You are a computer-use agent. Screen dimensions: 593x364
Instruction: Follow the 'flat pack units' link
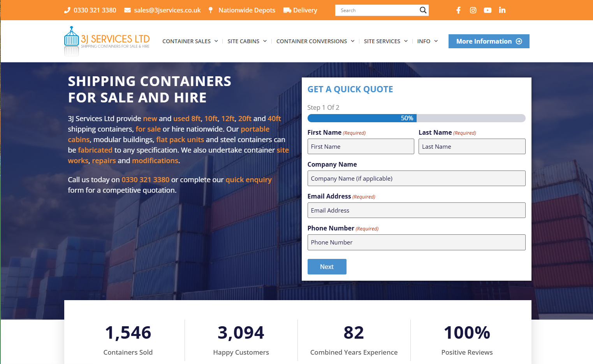(180, 140)
